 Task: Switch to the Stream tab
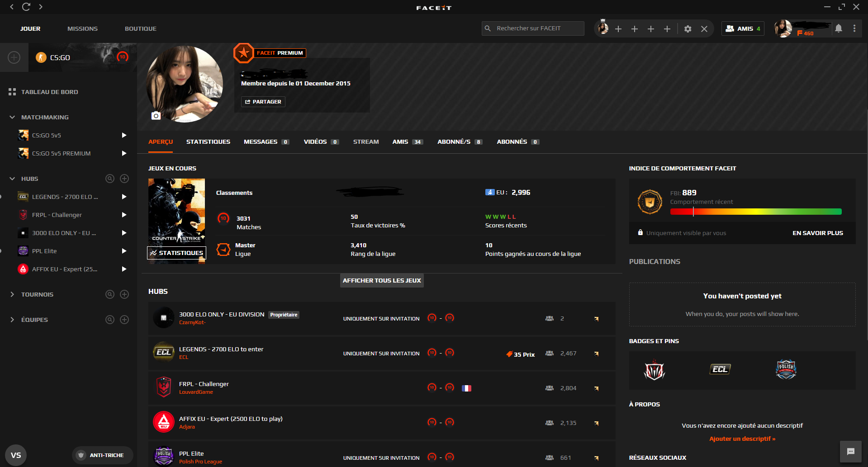click(366, 142)
